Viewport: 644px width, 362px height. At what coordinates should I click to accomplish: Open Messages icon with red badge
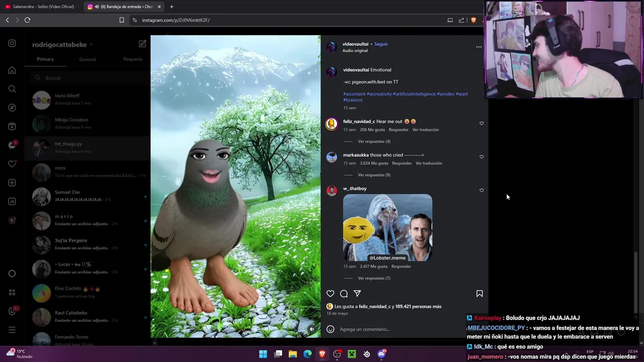[x=12, y=145]
